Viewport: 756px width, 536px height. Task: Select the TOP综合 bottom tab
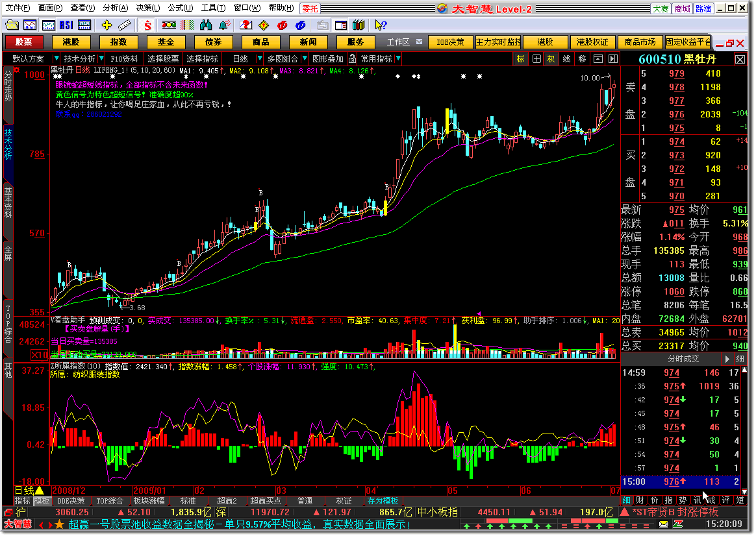(x=110, y=501)
